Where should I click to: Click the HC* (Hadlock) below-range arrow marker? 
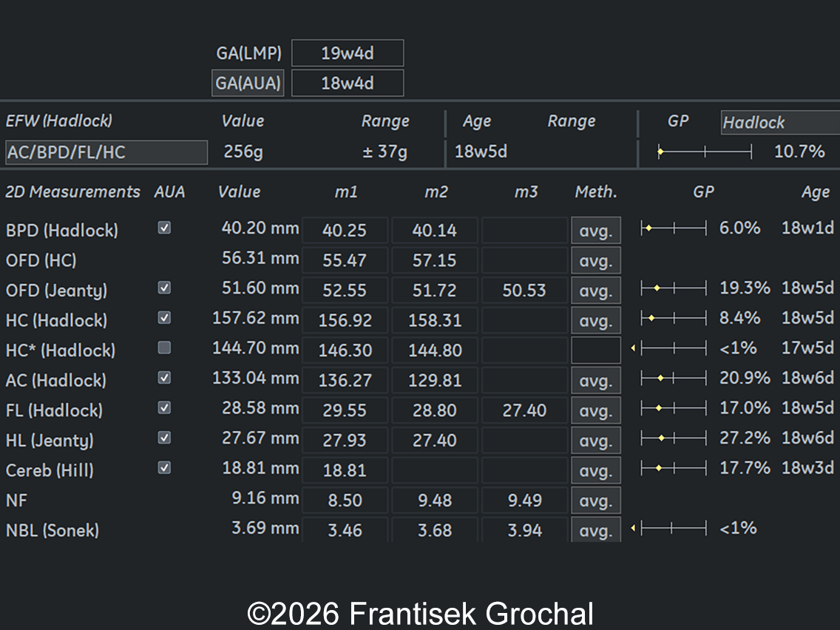pyautogui.click(x=633, y=348)
